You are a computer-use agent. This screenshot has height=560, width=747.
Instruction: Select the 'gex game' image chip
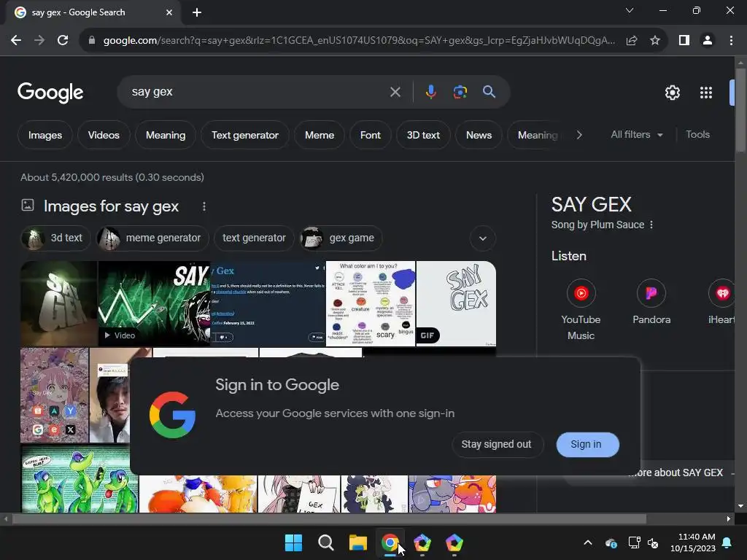point(341,238)
